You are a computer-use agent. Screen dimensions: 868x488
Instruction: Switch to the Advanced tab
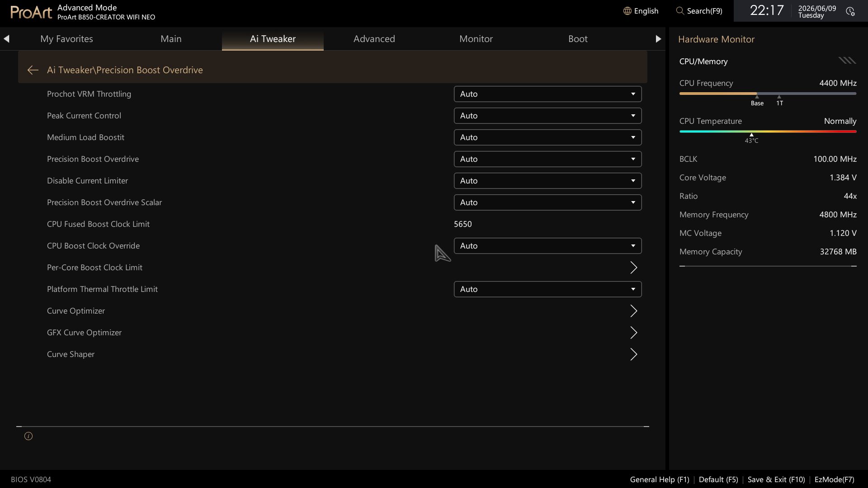(374, 39)
